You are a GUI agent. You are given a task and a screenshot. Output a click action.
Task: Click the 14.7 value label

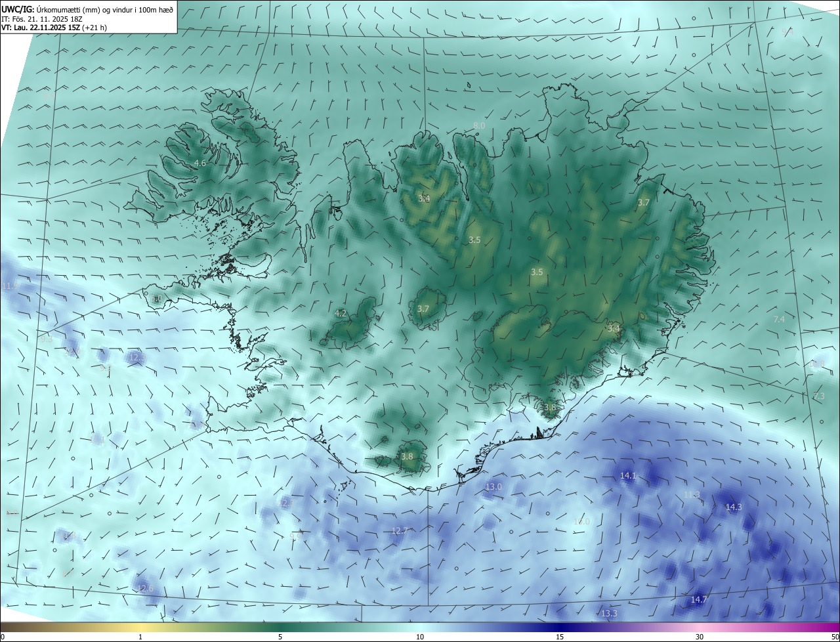[x=699, y=599]
